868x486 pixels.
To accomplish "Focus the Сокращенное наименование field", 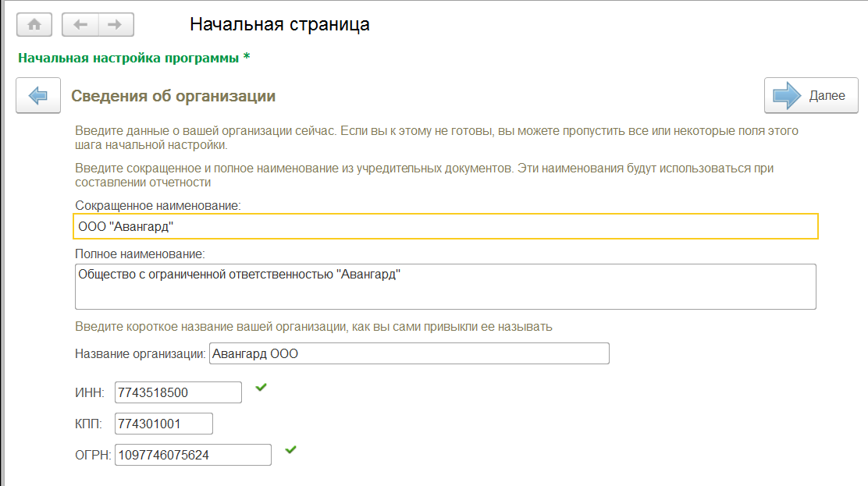I will [x=446, y=226].
